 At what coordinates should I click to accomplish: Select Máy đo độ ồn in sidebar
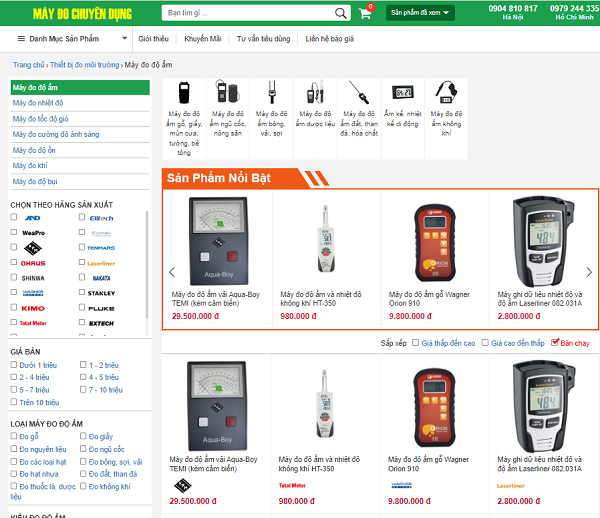(34, 150)
